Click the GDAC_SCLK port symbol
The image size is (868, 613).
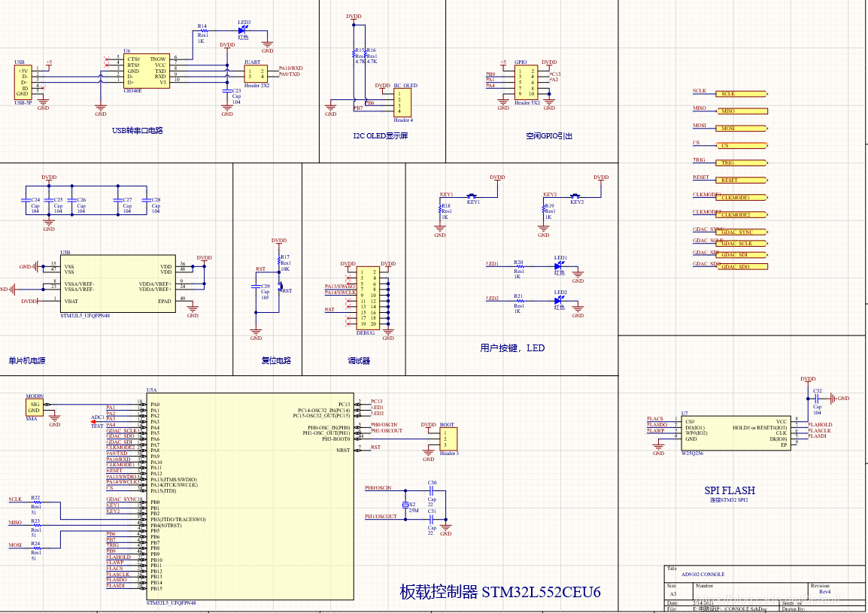[x=741, y=244]
